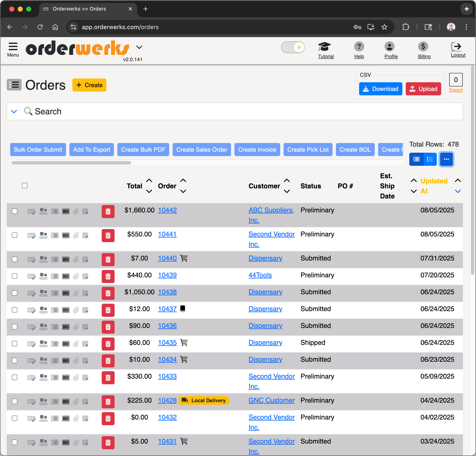The height and width of the screenshot is (456, 476).
Task: Tick the checkbox for order 10434
Action: click(15, 361)
